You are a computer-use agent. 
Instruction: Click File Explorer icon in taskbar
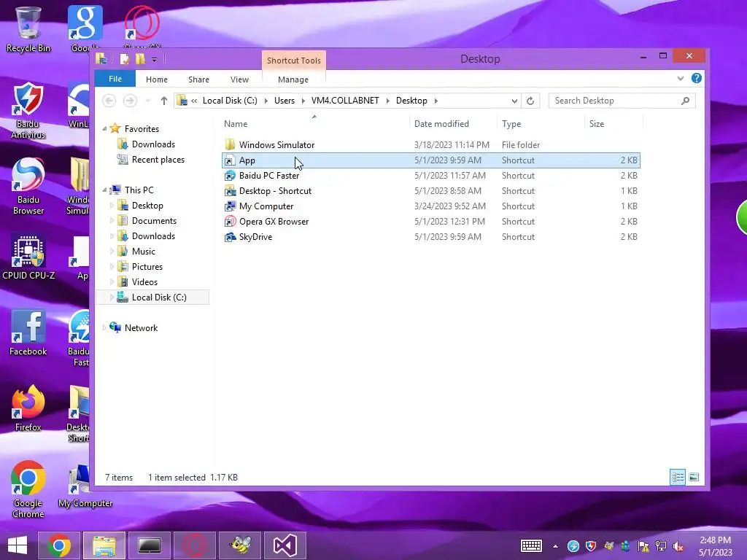104,545
